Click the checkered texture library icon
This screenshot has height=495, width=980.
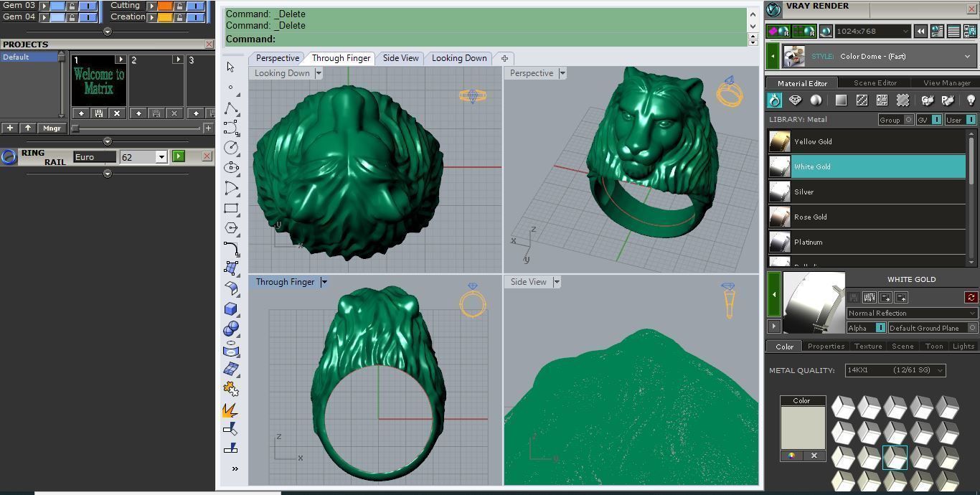(862, 100)
